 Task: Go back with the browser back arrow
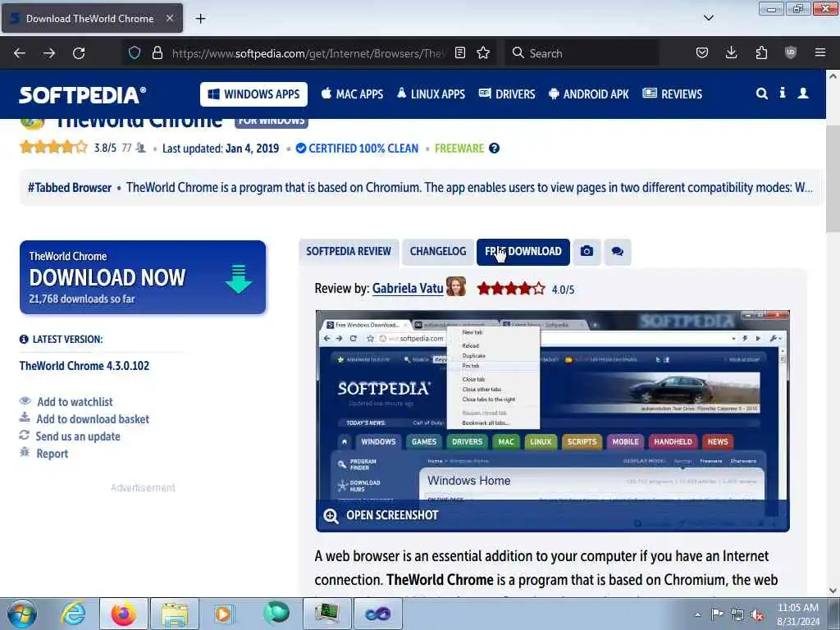[20, 53]
